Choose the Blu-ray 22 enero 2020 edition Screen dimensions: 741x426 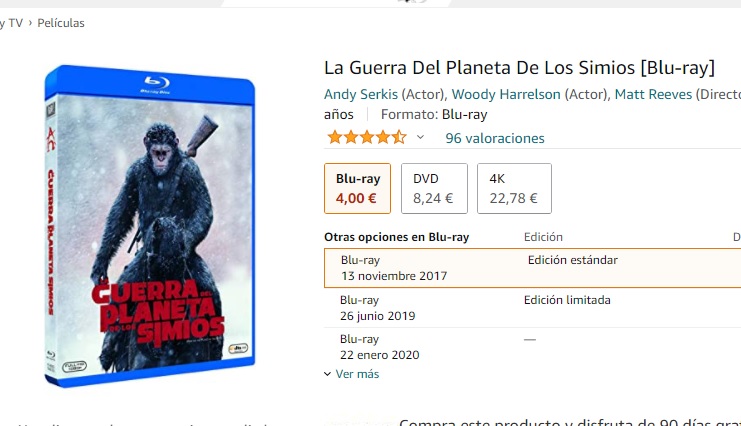533,347
